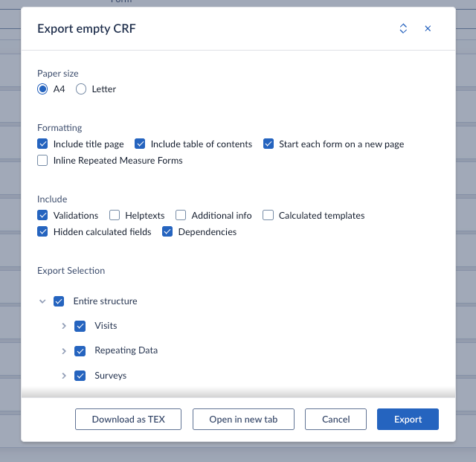The height and width of the screenshot is (462, 476).
Task: Enable Inline Repeated Measure Forms
Action: coord(42,161)
